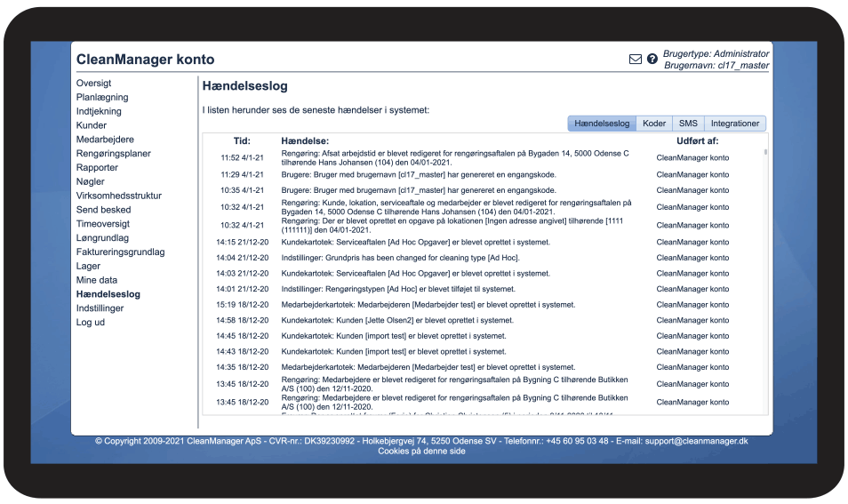Image resolution: width=848 pixels, height=504 pixels.
Task: Select the 15:19 18/12-20 Medarbejder test entry
Action: (428, 305)
